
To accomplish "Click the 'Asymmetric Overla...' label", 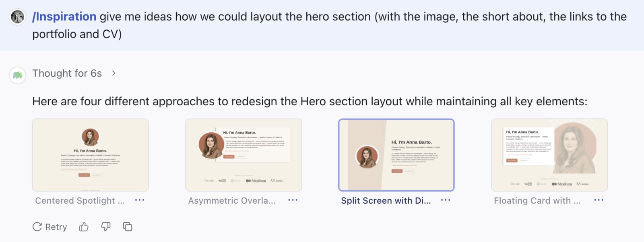I will coord(232,200).
